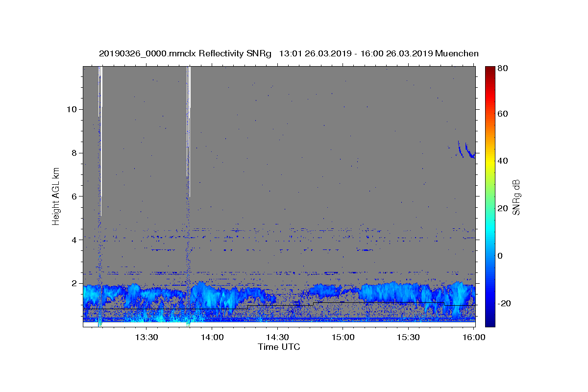Image resolution: width=588 pixels, height=392 pixels.
Task: Click the 14:00 time tick label
Action: coord(212,338)
